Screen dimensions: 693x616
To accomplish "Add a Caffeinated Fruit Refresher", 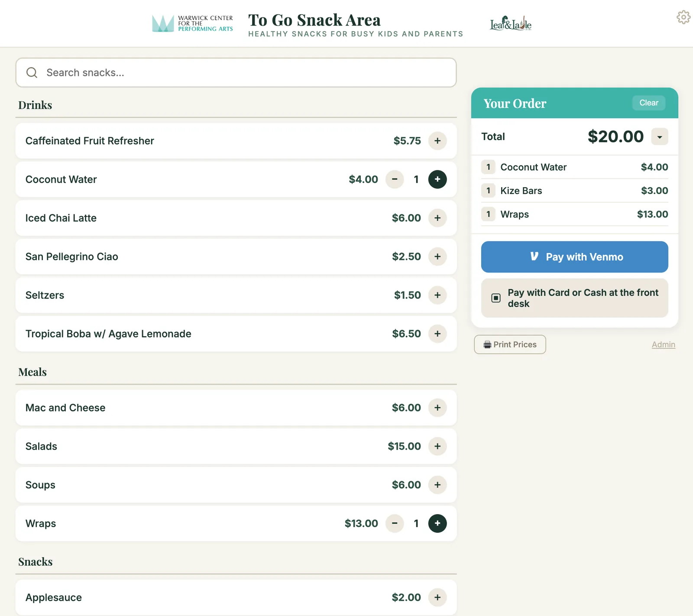I will pyautogui.click(x=437, y=141).
